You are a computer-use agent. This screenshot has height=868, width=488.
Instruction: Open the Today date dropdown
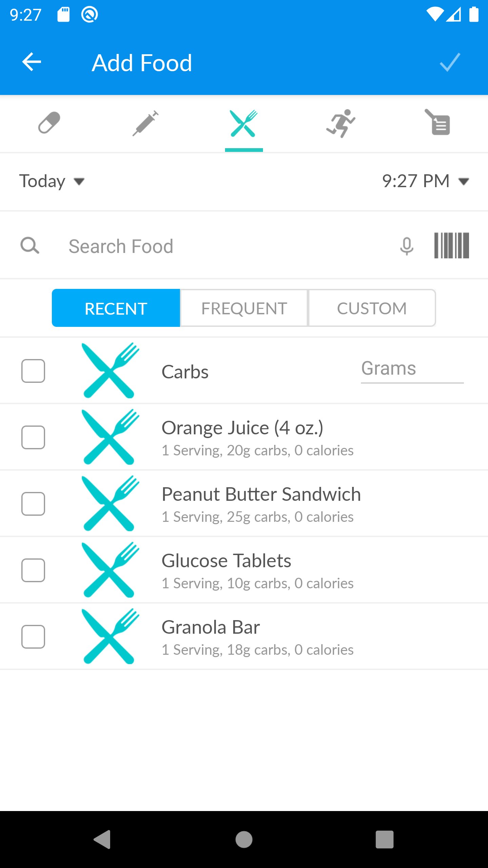tap(52, 181)
